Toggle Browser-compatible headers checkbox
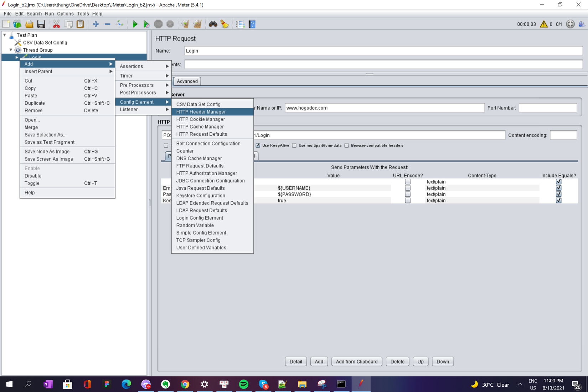 click(x=346, y=145)
